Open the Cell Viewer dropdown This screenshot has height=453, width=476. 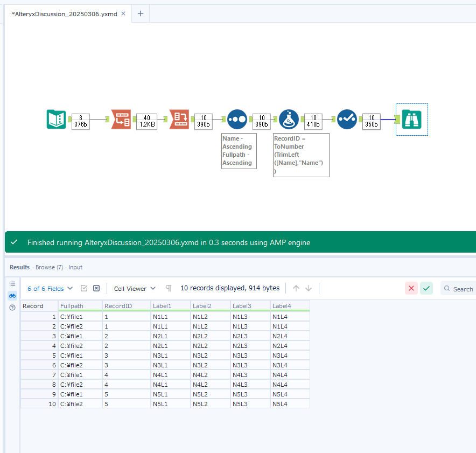point(135,288)
